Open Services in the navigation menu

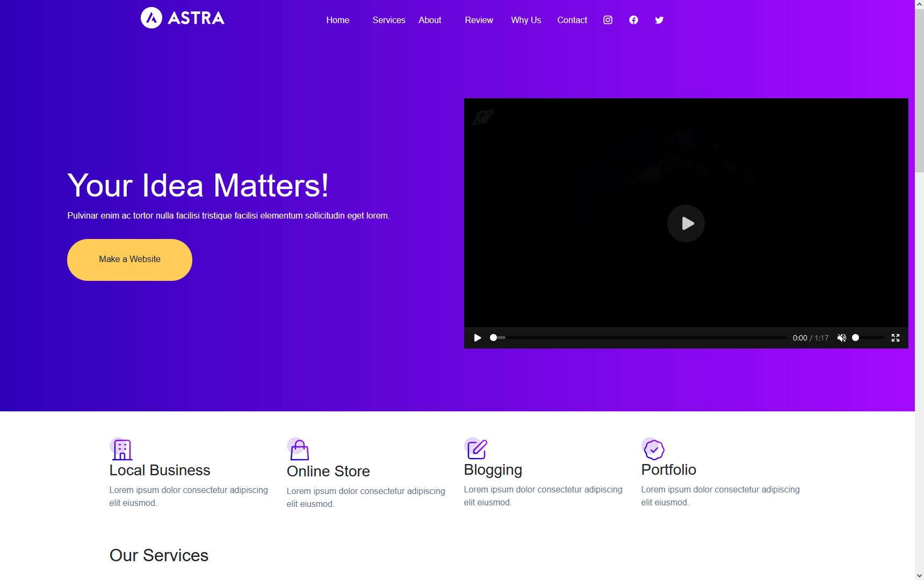click(388, 20)
